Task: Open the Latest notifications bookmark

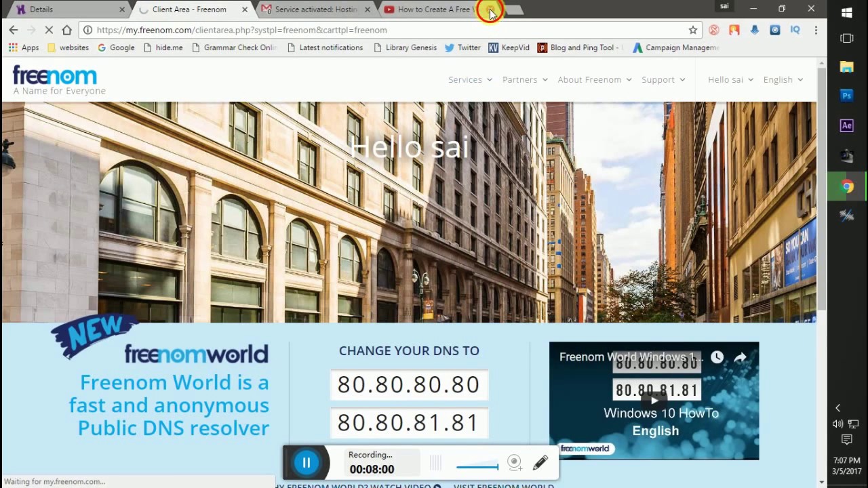Action: (x=325, y=47)
